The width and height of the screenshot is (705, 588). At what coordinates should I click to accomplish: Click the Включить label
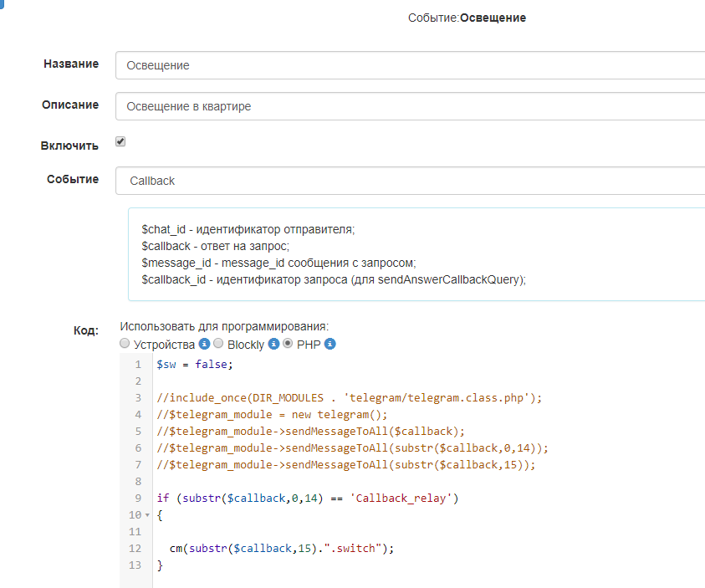(x=69, y=146)
